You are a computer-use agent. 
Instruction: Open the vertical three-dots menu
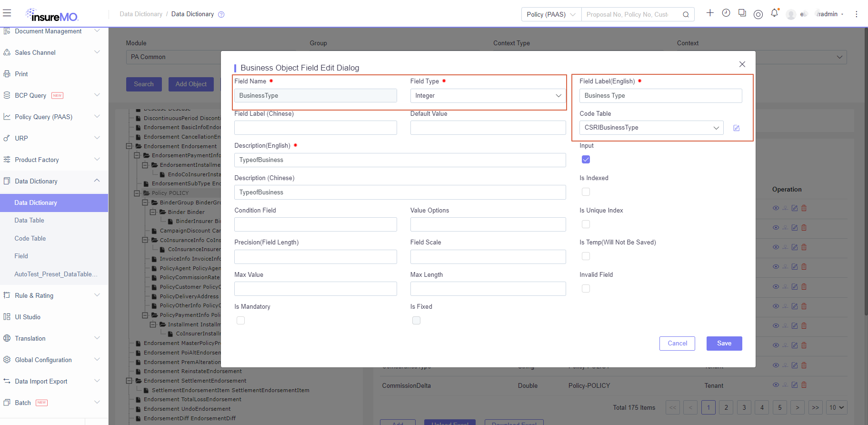(856, 14)
